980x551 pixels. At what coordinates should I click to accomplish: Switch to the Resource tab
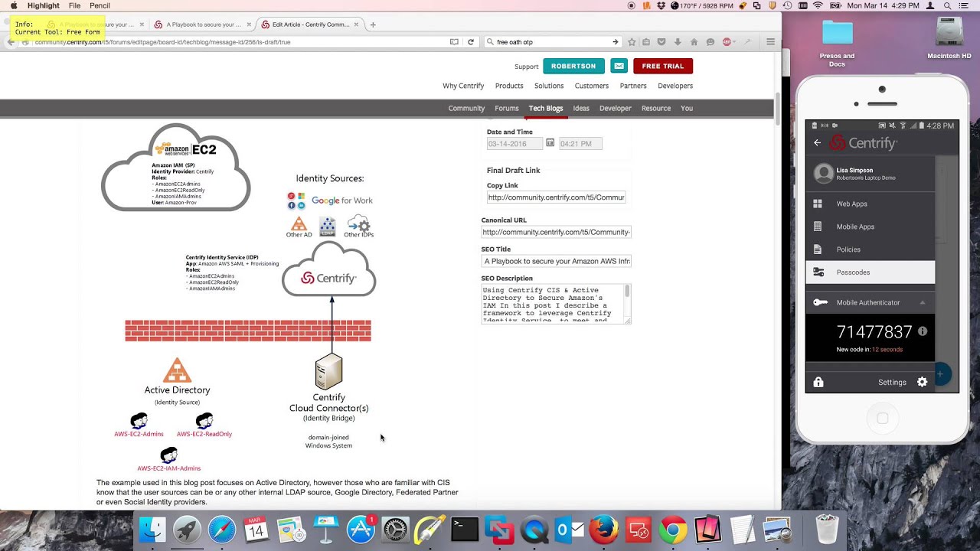(656, 109)
